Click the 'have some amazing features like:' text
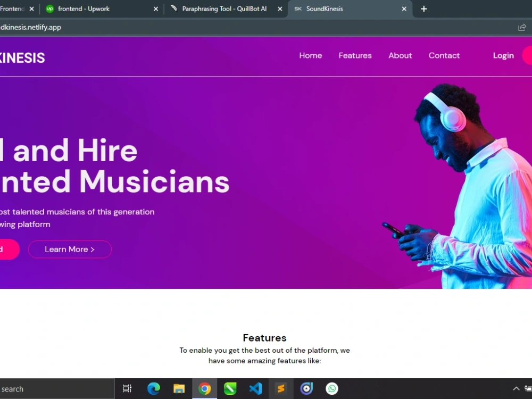This screenshot has height=399, width=532. (264, 361)
